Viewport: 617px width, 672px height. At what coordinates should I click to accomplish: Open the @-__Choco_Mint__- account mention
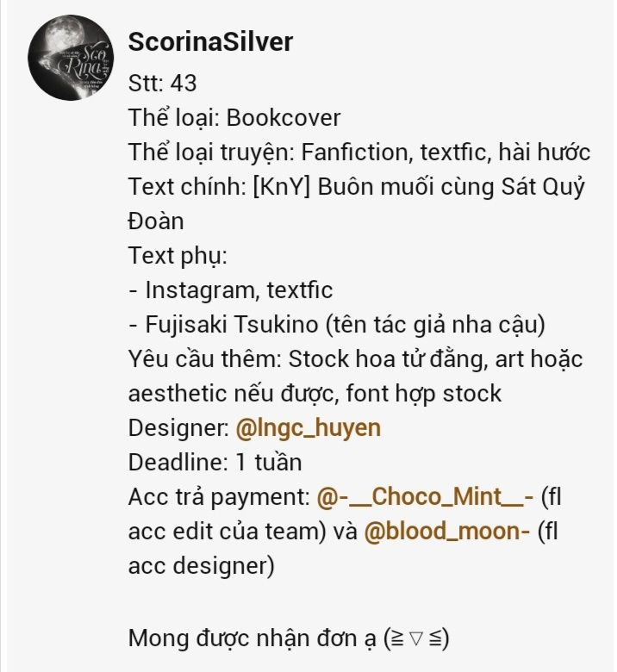point(425,496)
